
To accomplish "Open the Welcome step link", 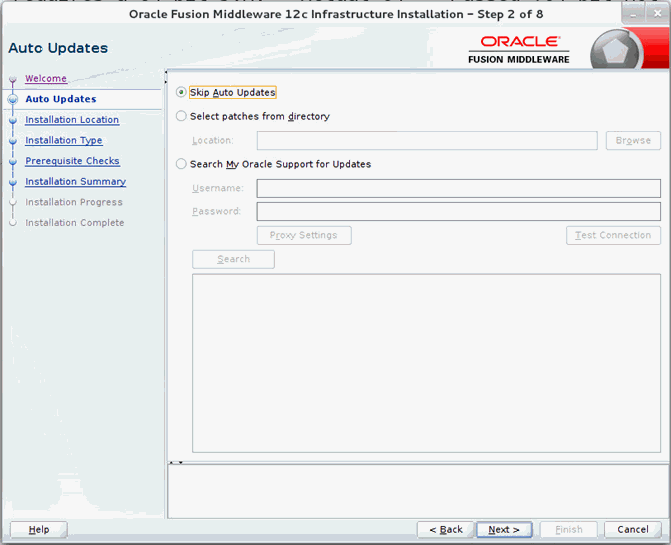I will pos(46,79).
